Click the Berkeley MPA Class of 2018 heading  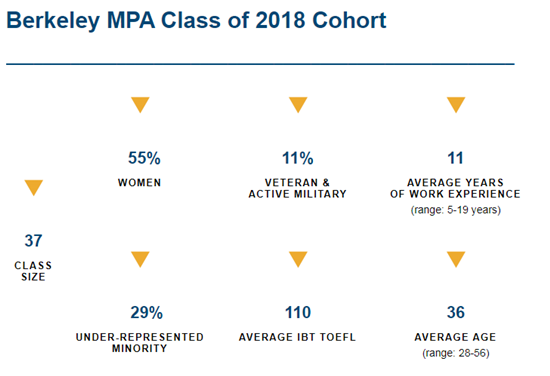[196, 20]
